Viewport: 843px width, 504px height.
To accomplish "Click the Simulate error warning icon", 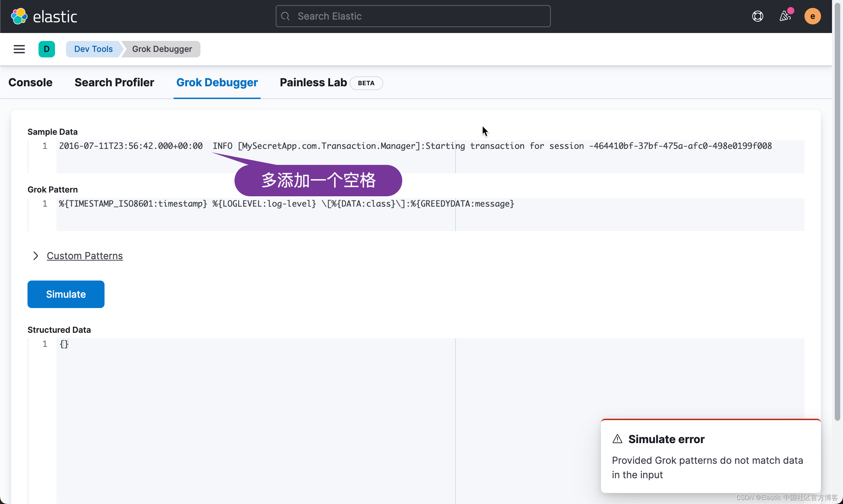I will tap(617, 439).
